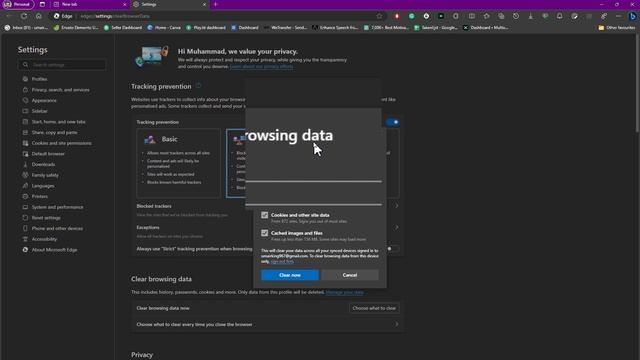Open Cookies and site permissions section
The width and height of the screenshot is (640, 360).
[61, 143]
